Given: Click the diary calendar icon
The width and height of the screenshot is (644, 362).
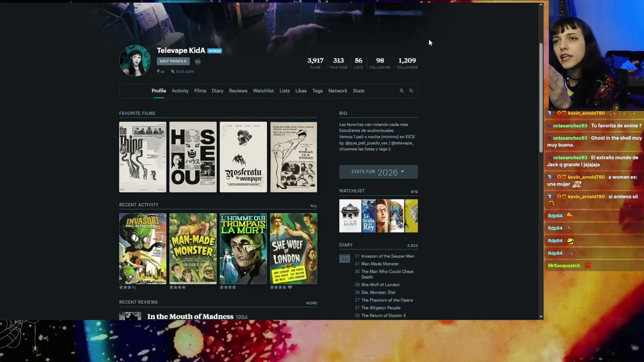Looking at the screenshot, I should pyautogui.click(x=345, y=258).
